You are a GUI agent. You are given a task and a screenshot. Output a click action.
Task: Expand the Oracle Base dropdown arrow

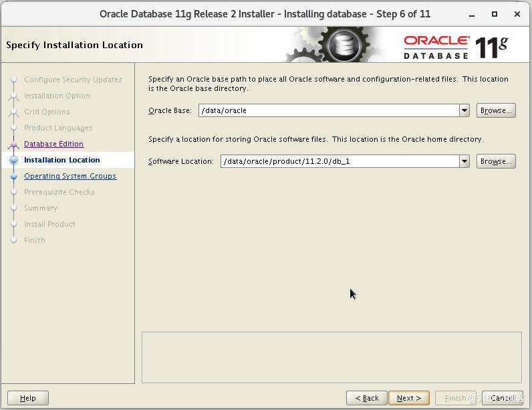click(464, 110)
